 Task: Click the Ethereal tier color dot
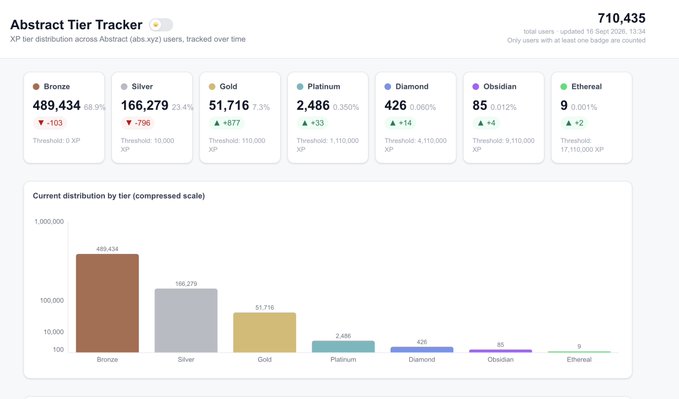[x=563, y=87]
